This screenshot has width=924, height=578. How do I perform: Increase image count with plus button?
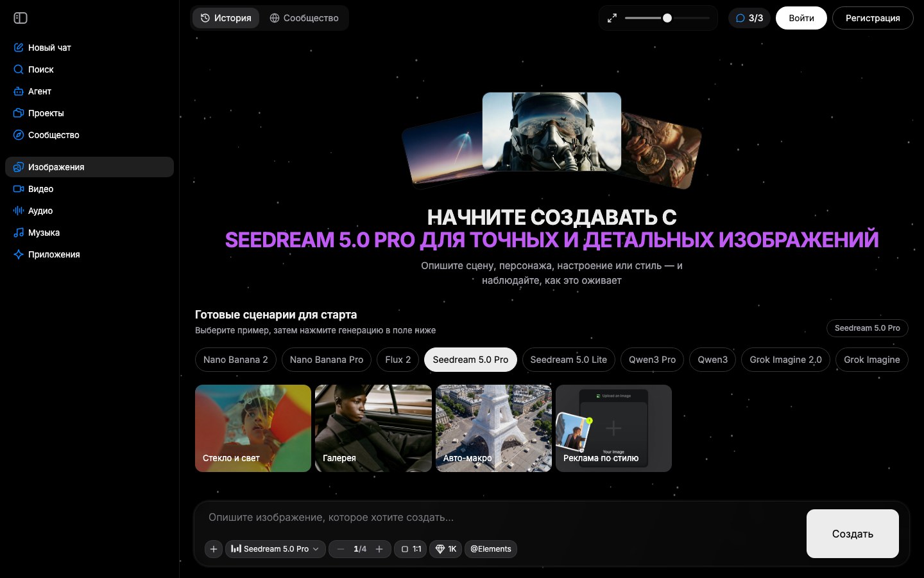tap(379, 549)
